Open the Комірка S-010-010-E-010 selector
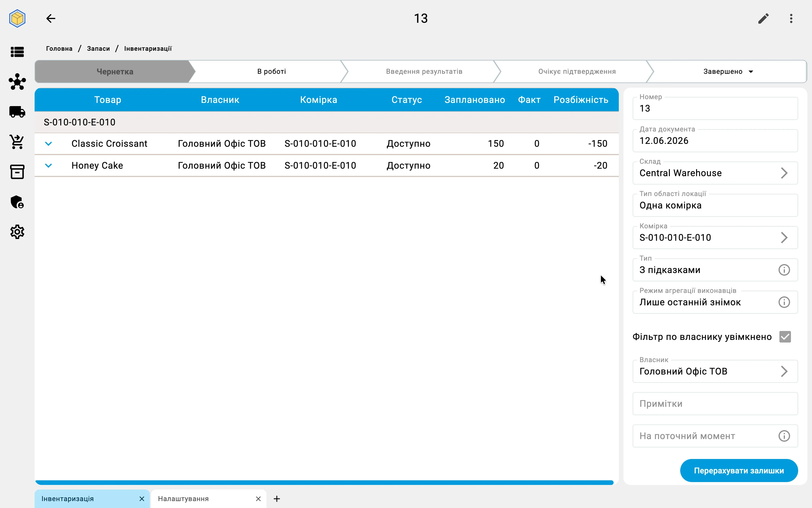The height and width of the screenshot is (508, 812). (715, 238)
